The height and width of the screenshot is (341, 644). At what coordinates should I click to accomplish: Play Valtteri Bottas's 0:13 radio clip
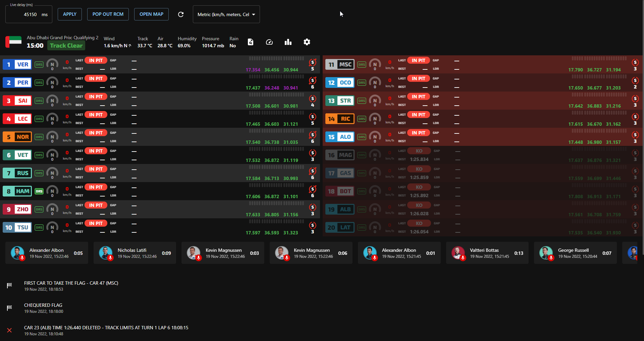[x=458, y=253]
